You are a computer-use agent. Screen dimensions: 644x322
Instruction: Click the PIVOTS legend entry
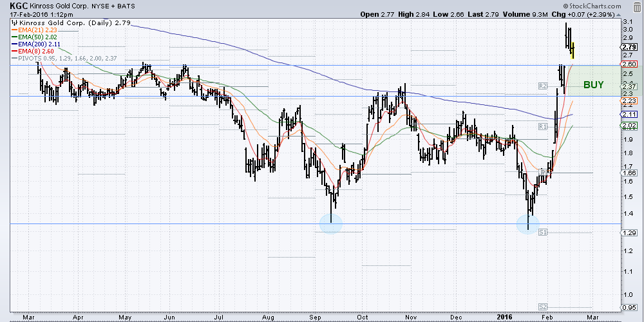[x=65, y=59]
